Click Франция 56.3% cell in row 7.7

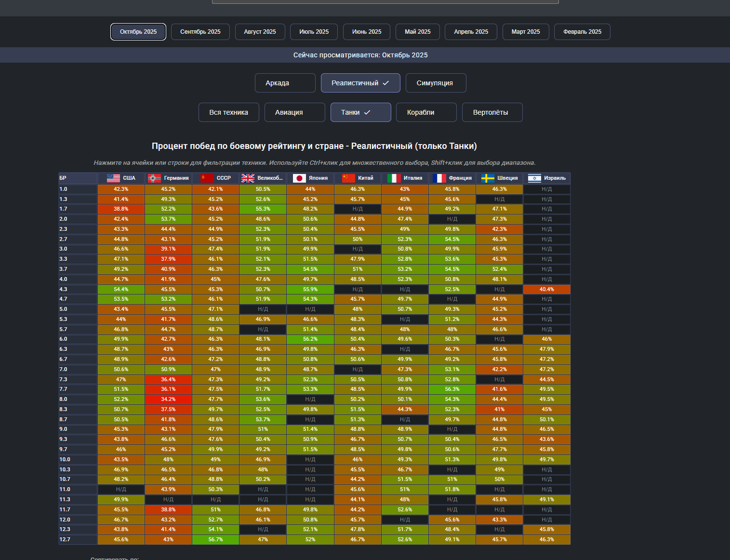pyautogui.click(x=452, y=389)
